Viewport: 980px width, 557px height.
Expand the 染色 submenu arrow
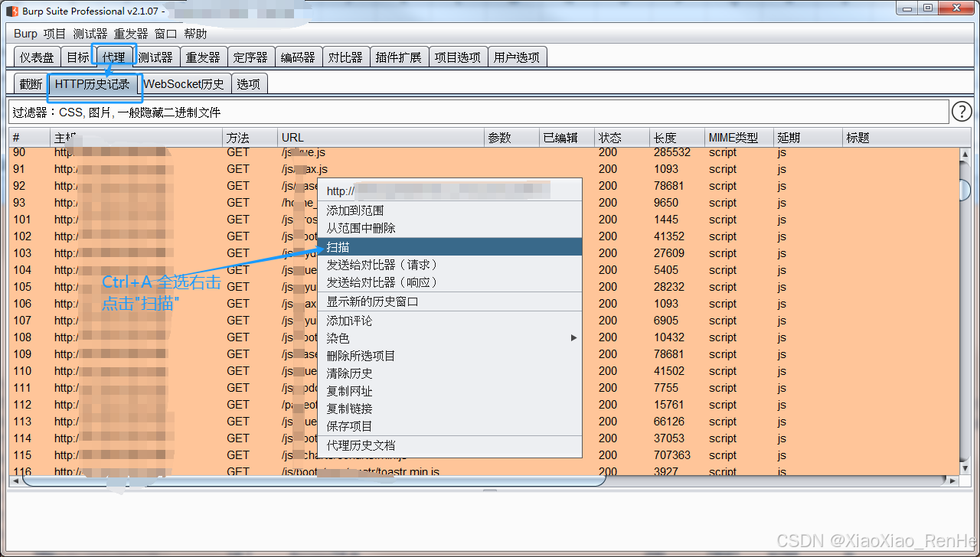coord(574,337)
